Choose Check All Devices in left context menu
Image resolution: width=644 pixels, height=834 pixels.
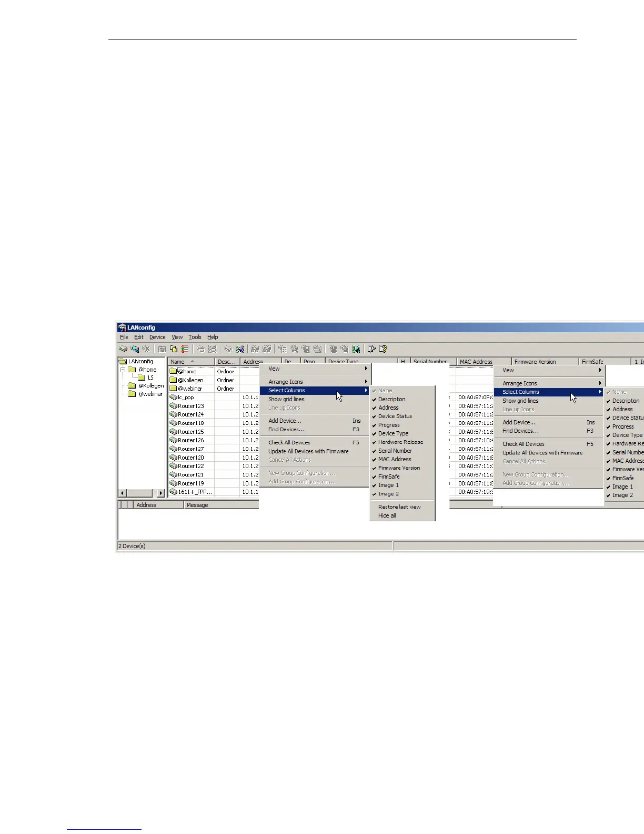[x=315, y=442]
